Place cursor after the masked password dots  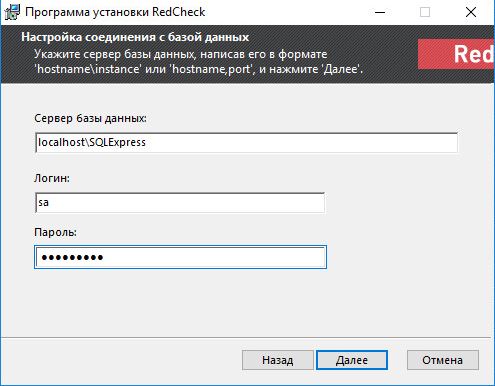click(x=104, y=257)
